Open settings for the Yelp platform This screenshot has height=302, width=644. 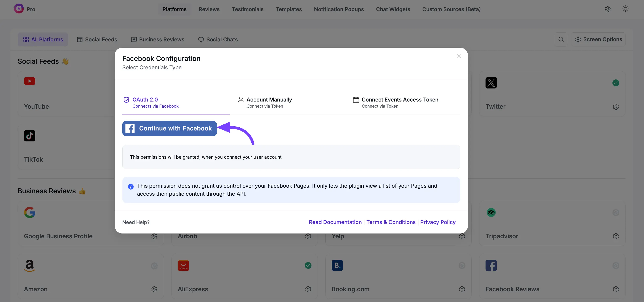pyautogui.click(x=462, y=236)
